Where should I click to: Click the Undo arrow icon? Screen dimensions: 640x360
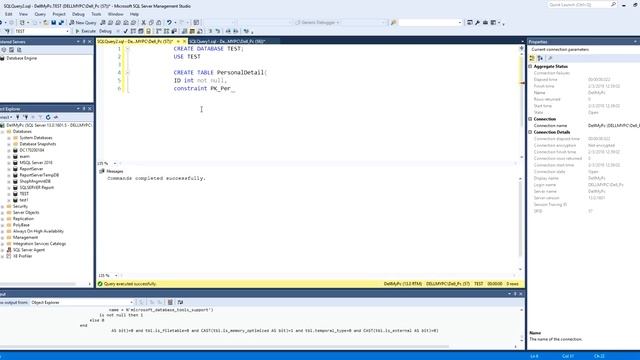[x=169, y=22]
